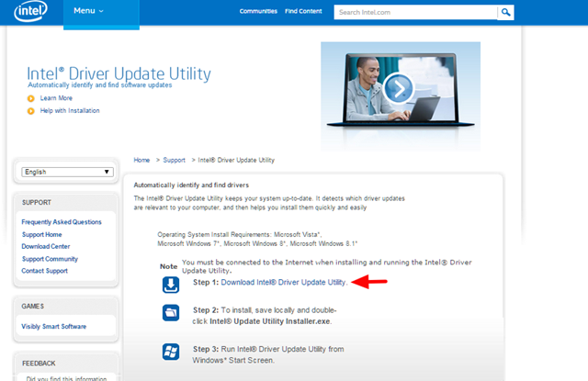
Task: Click the FEEDBACK sidebar header
Action: pyautogui.click(x=39, y=364)
